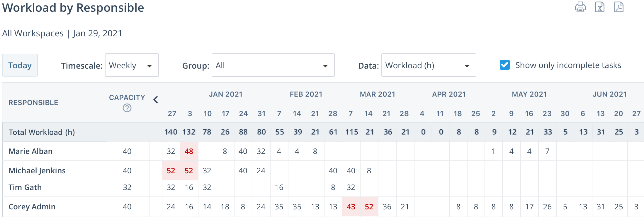
Task: Export the report to PDF
Action: (x=619, y=7)
